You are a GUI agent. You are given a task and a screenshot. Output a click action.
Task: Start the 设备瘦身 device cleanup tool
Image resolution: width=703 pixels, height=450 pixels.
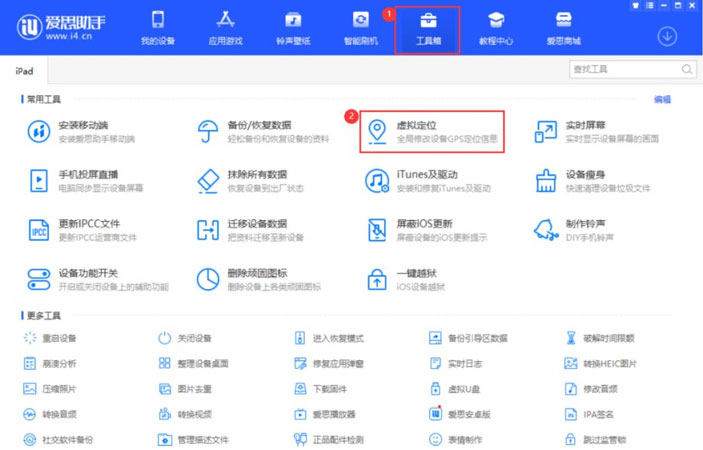(x=546, y=180)
